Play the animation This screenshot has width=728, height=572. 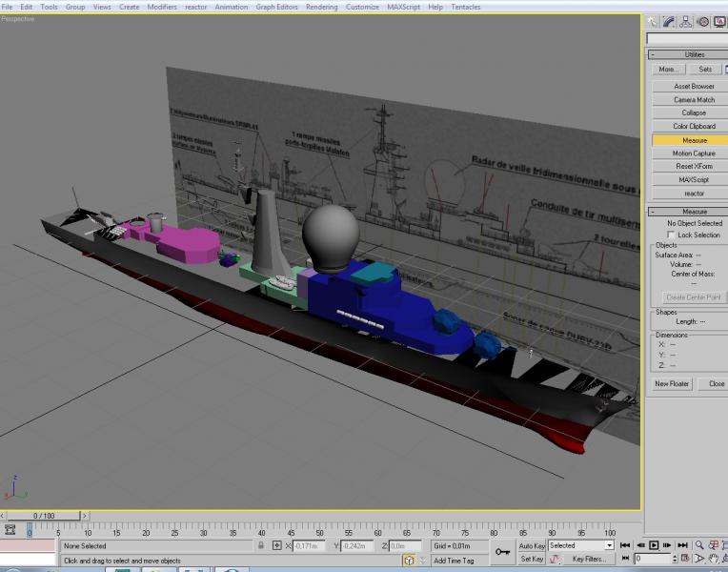654,545
